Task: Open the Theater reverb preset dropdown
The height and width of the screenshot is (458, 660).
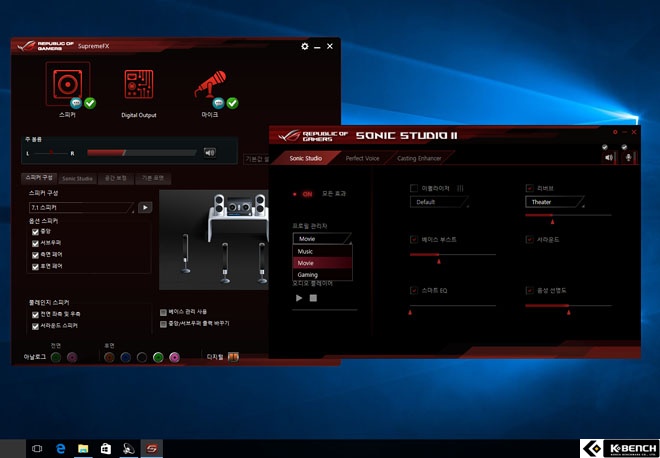Action: [x=555, y=202]
